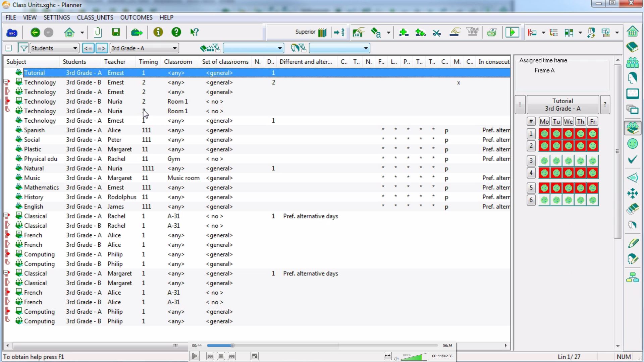644x362 pixels.
Task: Click the double green plus duplicate icon
Action: pyautogui.click(x=420, y=33)
